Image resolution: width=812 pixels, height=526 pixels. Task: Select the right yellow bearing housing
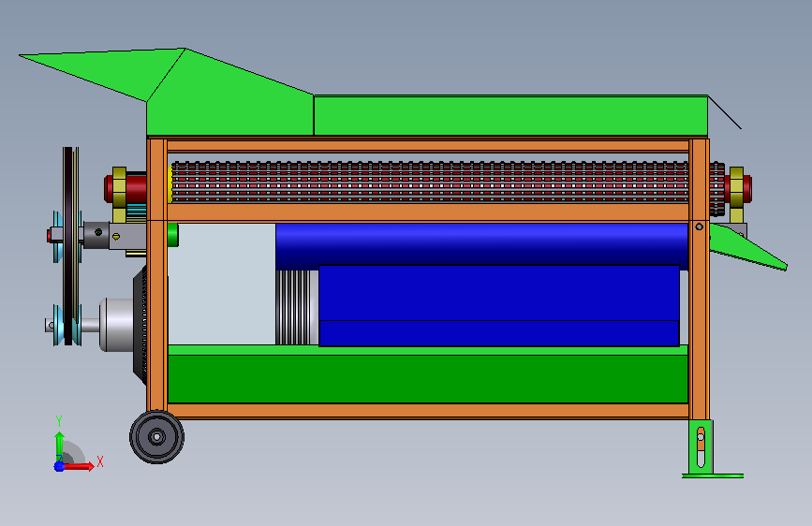(736, 187)
